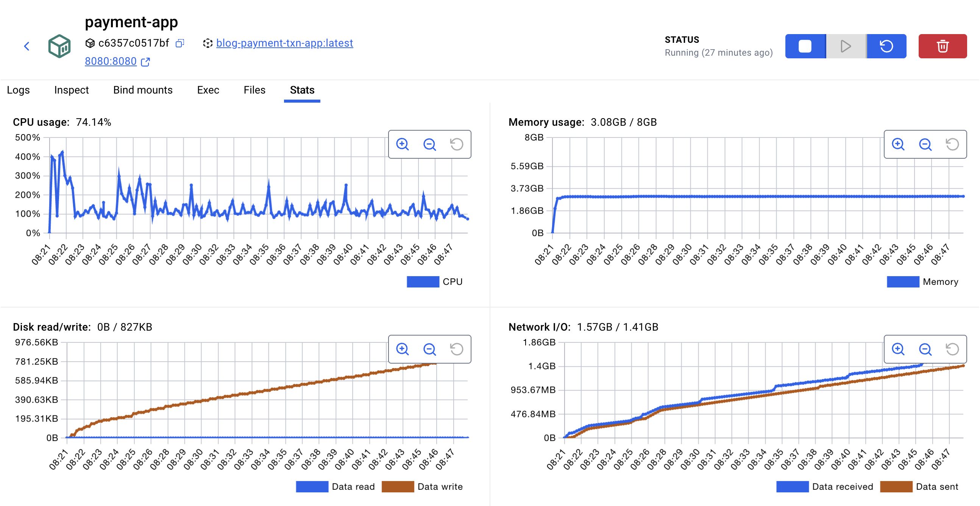
Task: Toggle the Memory legend color swatch
Action: tap(903, 281)
